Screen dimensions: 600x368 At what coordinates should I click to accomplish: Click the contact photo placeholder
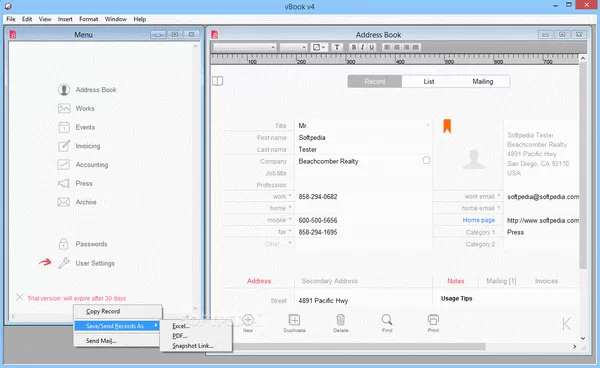473,159
